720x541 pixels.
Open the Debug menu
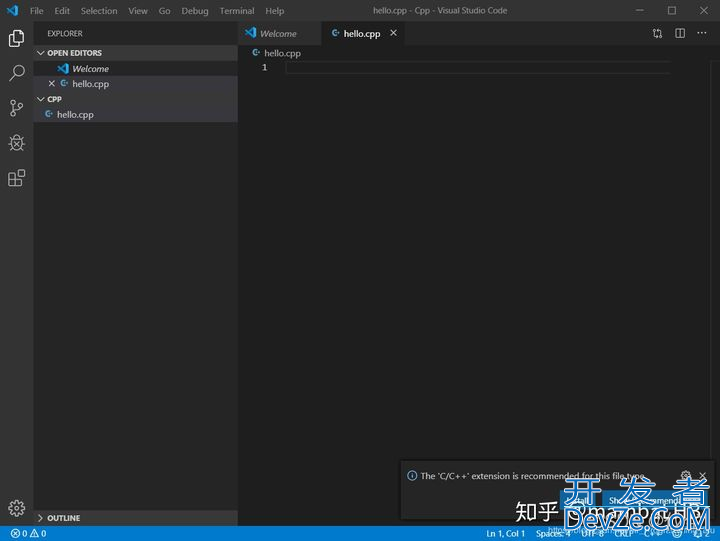195,11
